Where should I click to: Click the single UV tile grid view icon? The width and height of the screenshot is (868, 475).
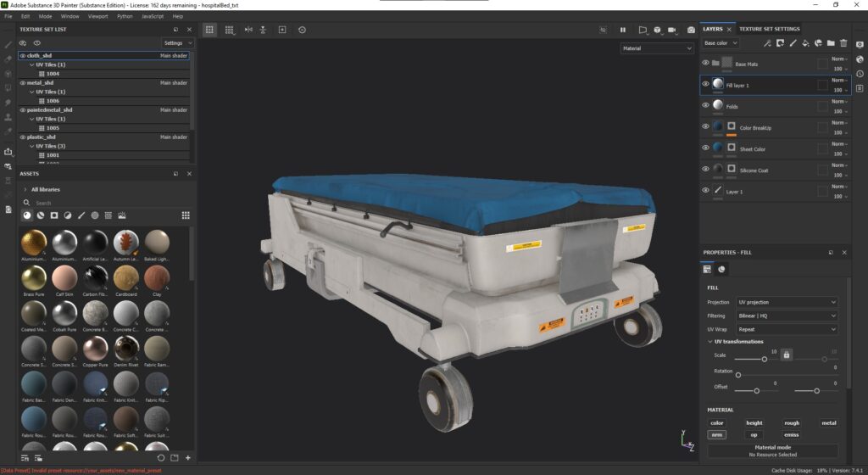209,30
